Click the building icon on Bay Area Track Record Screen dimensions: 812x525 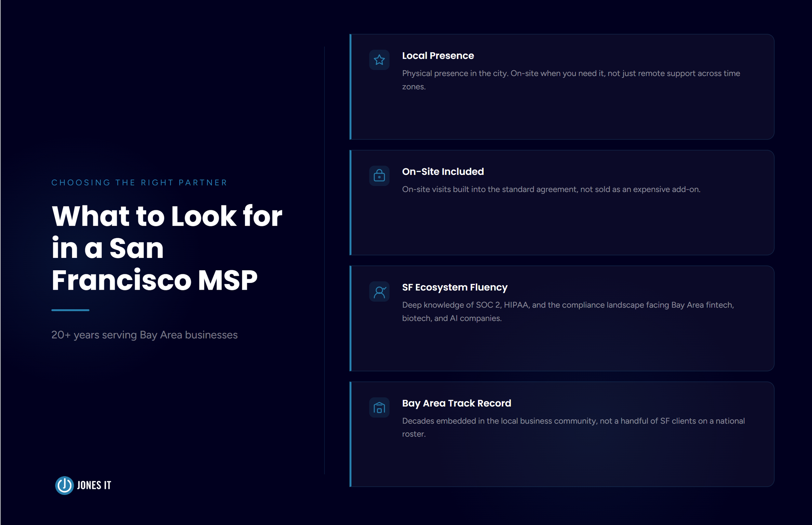tap(379, 408)
